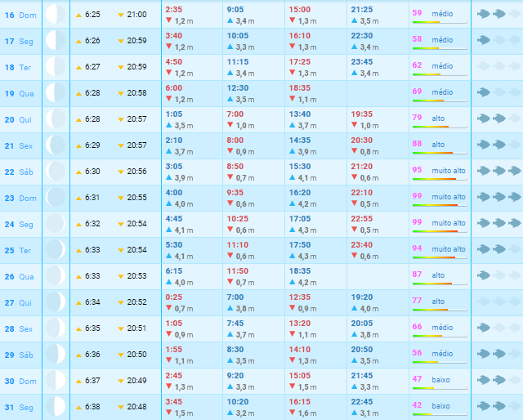
Task: Click the tide time 14:35
Action: (300, 141)
